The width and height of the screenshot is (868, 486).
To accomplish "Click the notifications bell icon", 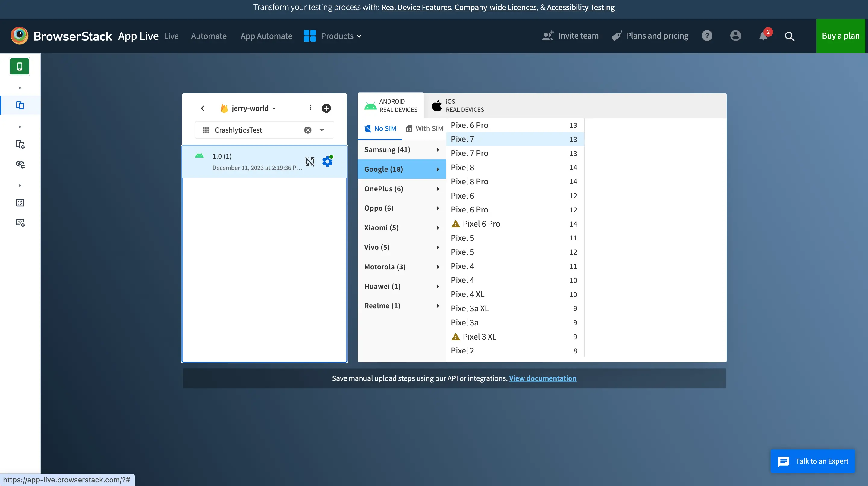I will [763, 36].
